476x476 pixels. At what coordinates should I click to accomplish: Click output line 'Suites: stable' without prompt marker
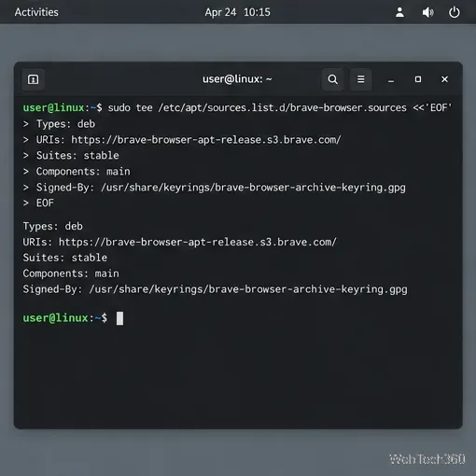(x=65, y=258)
